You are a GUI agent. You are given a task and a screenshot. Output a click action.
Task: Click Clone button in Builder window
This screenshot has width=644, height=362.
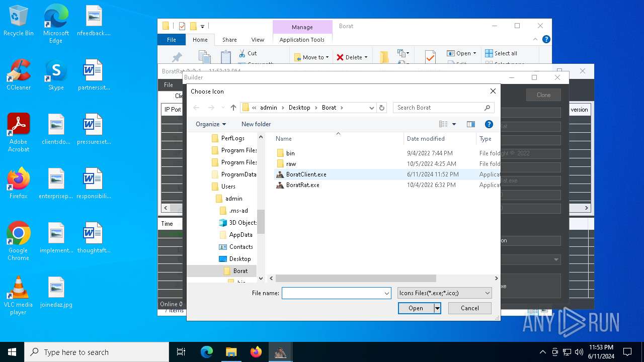pyautogui.click(x=543, y=95)
